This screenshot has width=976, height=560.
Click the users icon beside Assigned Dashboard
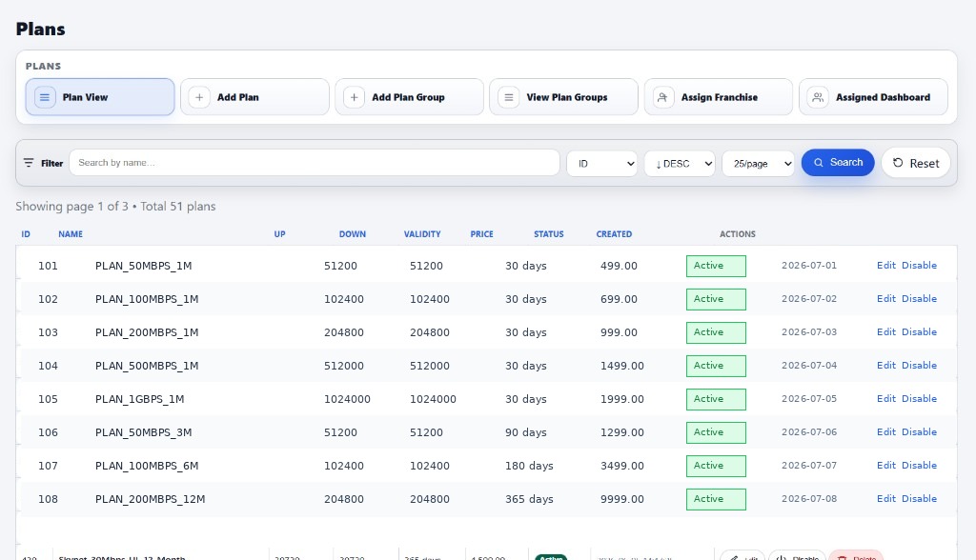tap(818, 97)
